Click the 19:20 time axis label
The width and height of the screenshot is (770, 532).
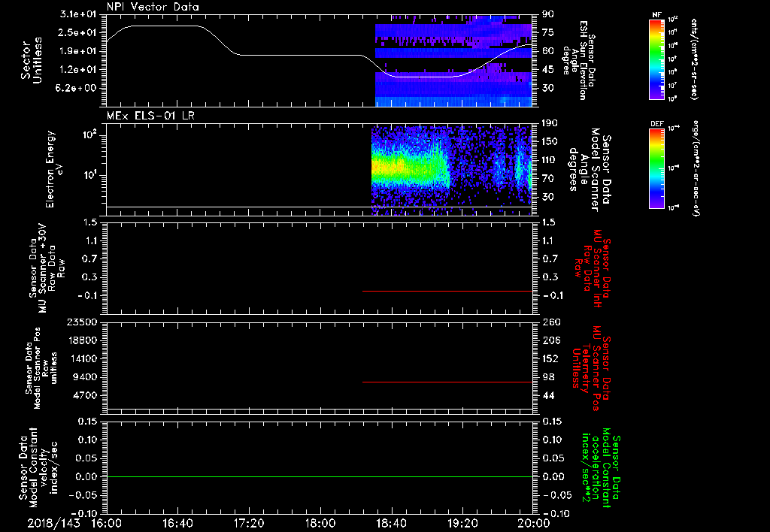(462, 523)
